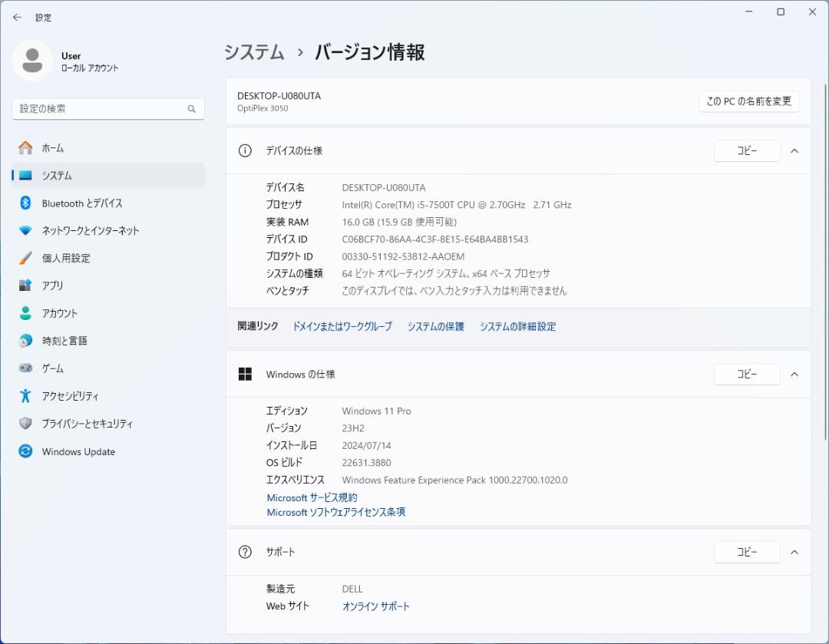The width and height of the screenshot is (829, 644).
Task: Click the back arrow in title bar
Action: tap(17, 18)
